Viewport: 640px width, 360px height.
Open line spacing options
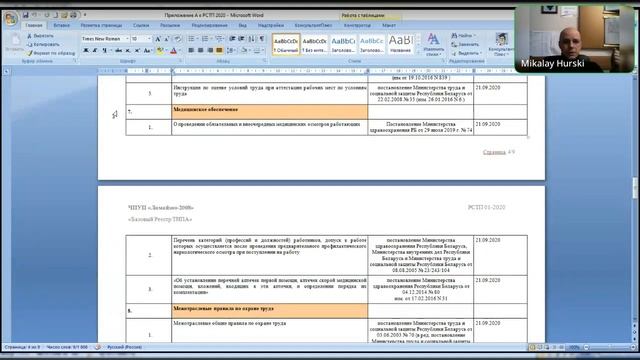click(231, 51)
